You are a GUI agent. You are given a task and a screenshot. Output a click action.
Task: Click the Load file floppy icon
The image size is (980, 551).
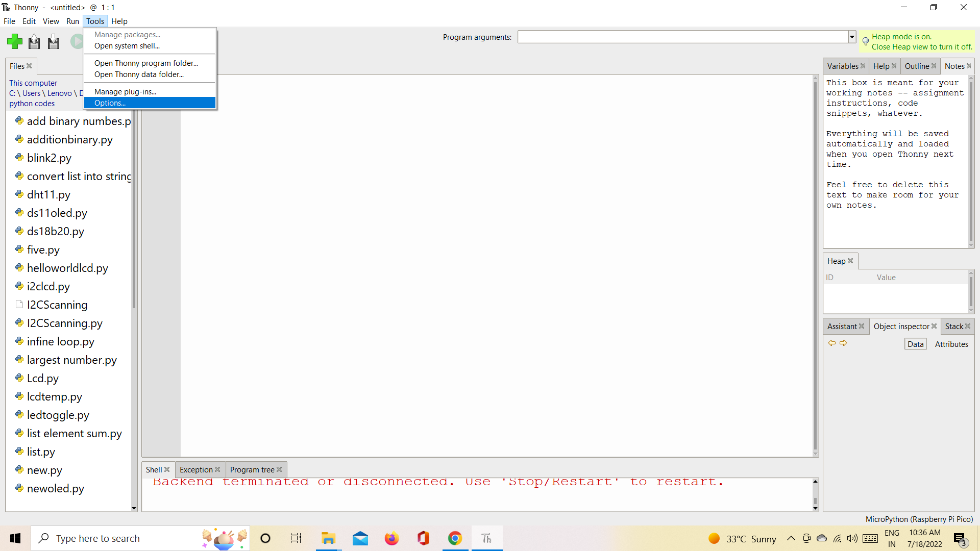click(x=34, y=41)
